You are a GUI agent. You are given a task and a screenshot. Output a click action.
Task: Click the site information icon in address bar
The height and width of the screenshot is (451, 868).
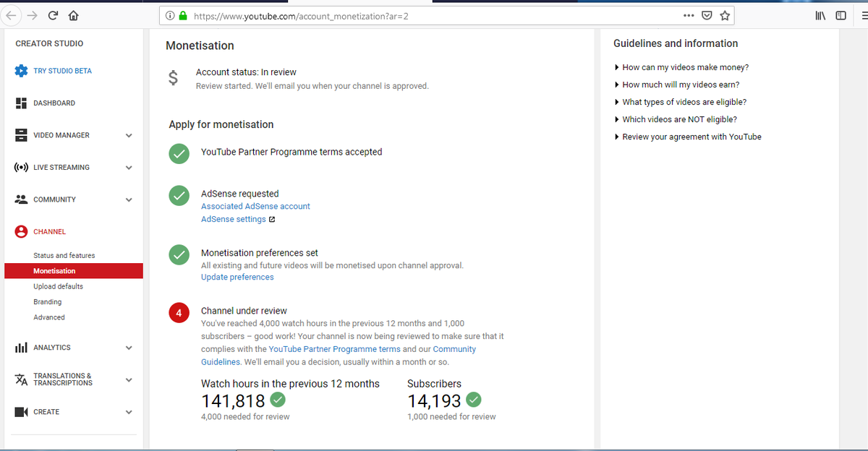click(169, 15)
